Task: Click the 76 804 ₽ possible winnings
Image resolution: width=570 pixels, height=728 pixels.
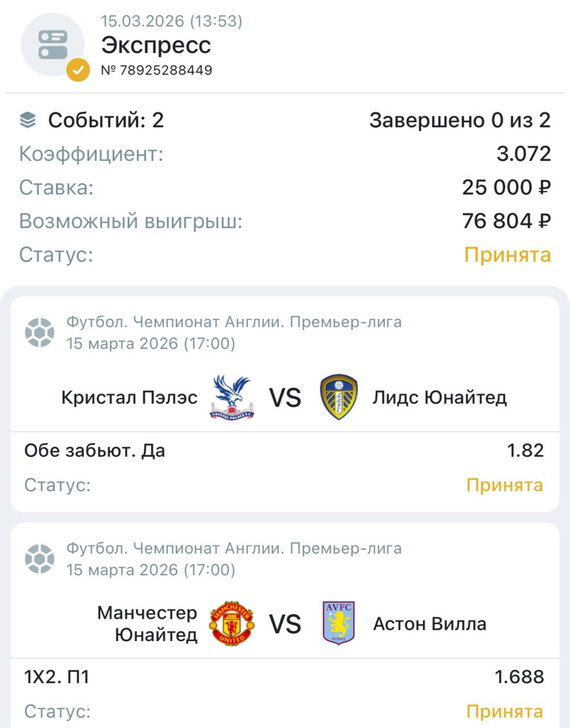Action: [506, 221]
